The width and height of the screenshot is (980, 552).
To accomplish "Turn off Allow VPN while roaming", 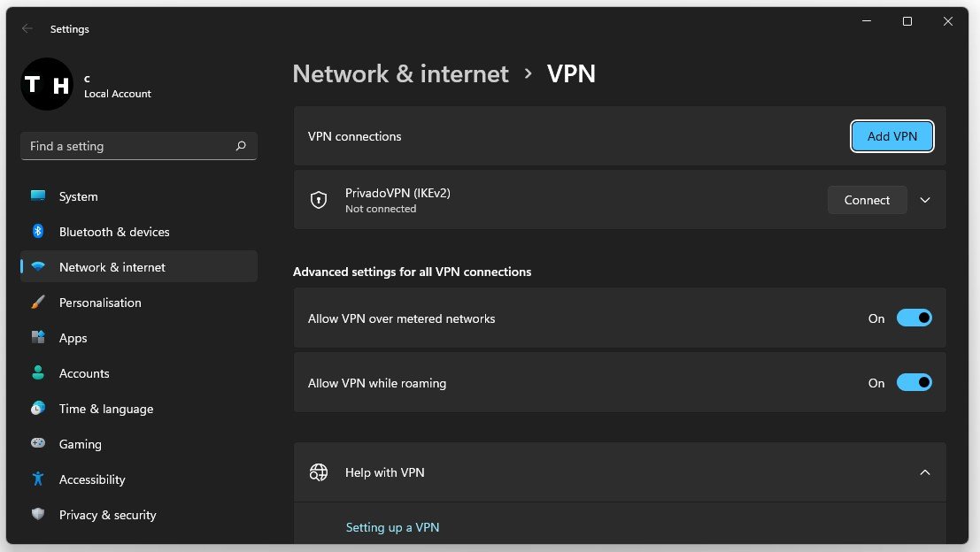I will click(914, 383).
